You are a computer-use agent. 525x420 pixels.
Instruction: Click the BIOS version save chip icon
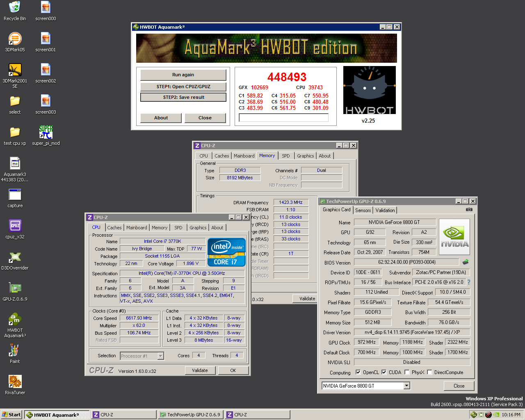(465, 262)
